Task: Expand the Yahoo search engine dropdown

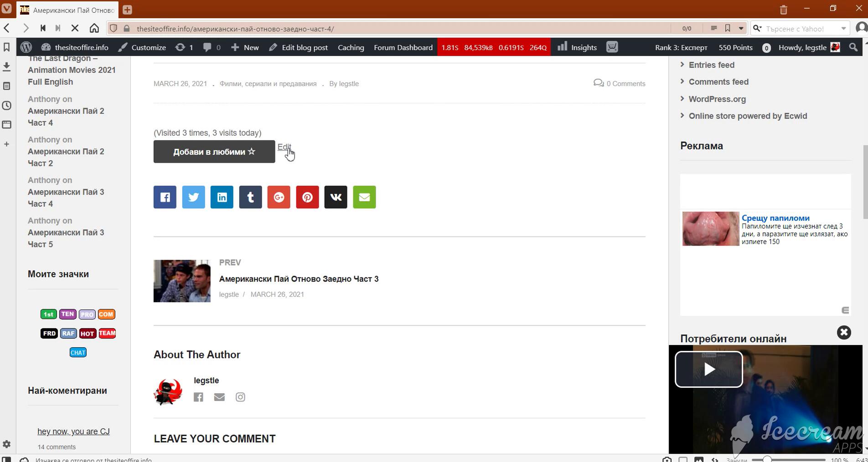Action: click(843, 28)
